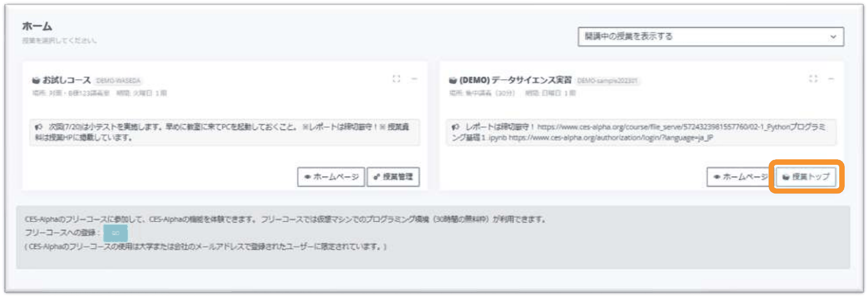Click the megaphone icon in データサイエンス実習 announcement
The width and height of the screenshot is (868, 297).
point(455,127)
